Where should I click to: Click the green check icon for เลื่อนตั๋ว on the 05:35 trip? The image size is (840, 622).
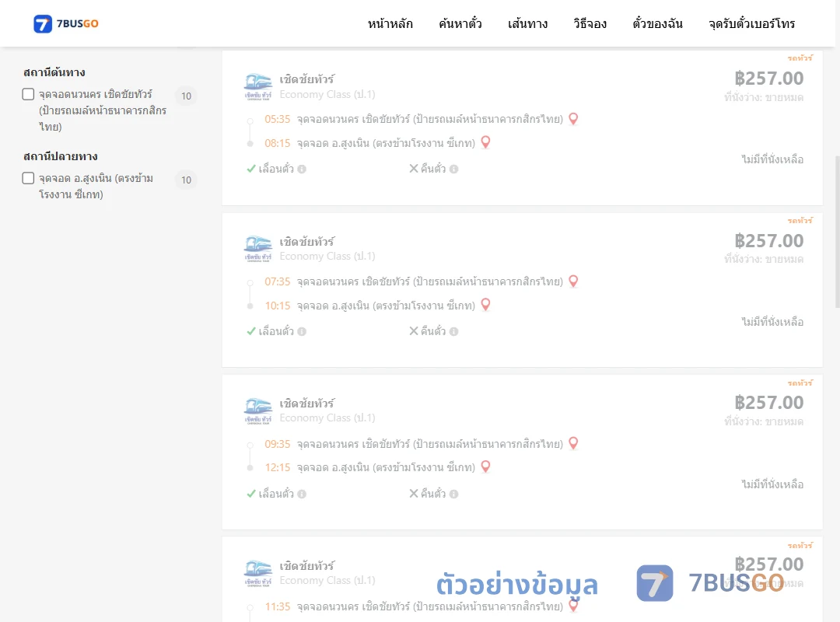click(250, 169)
